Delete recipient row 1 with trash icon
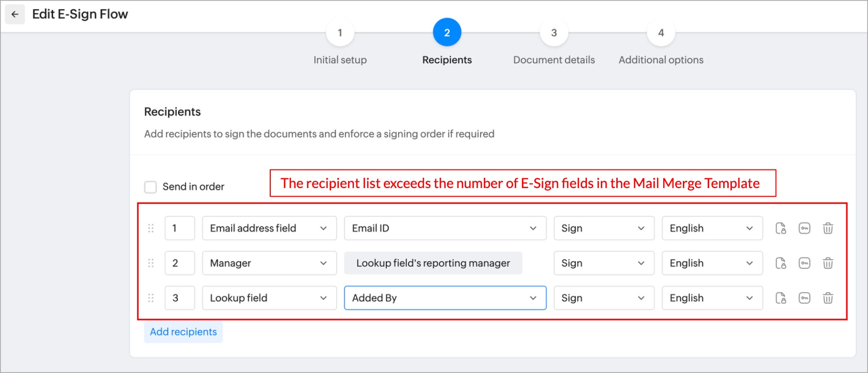The height and width of the screenshot is (373, 868). tap(828, 228)
